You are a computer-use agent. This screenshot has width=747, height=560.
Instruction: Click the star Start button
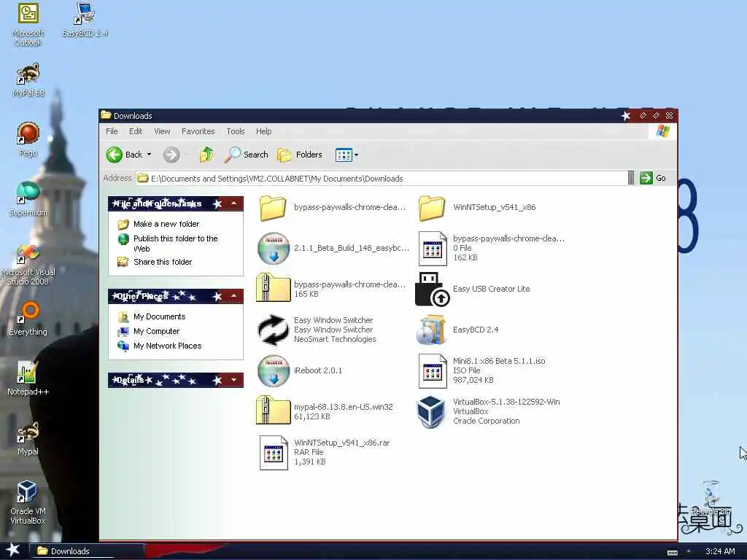pos(12,551)
